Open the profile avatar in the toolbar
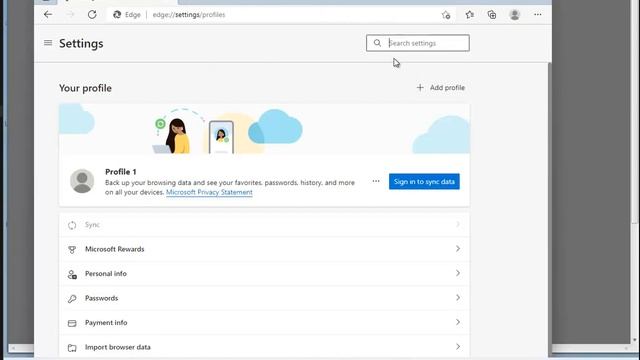This screenshot has height=360, width=640. [x=515, y=15]
